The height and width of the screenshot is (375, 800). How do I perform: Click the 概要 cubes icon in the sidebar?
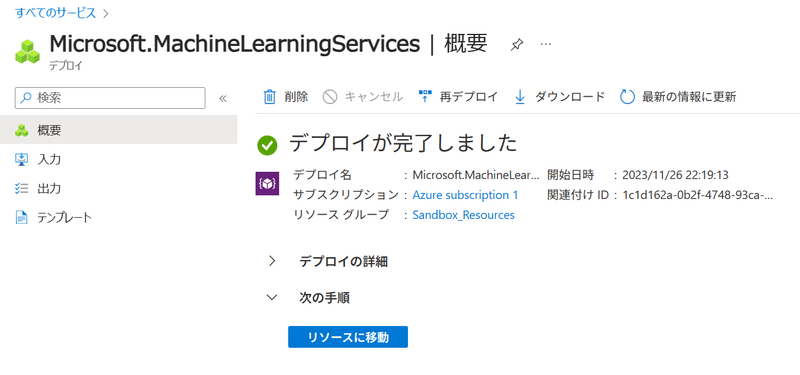pyautogui.click(x=21, y=131)
